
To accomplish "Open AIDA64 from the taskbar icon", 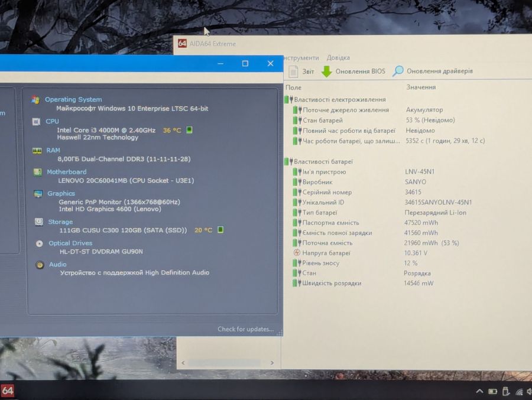I will 7,391.
